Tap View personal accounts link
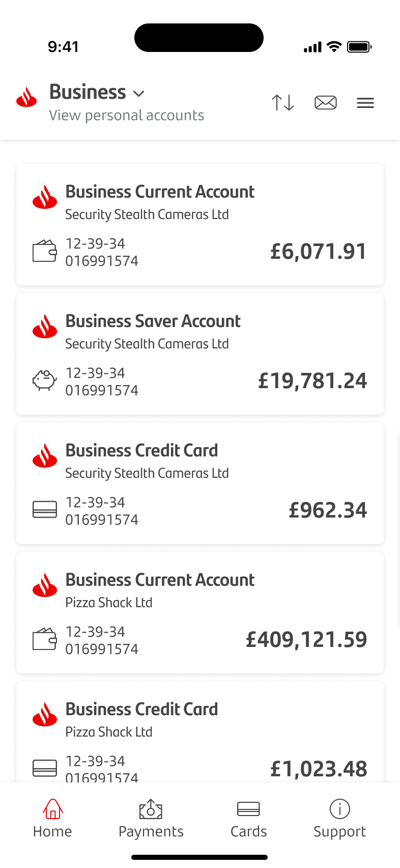Screen dimensions: 400x868 coord(127,116)
